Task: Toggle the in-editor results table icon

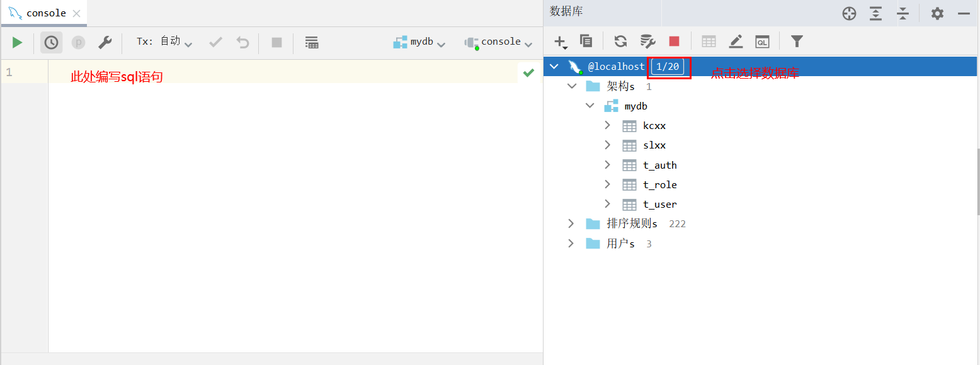Action: 311,42
